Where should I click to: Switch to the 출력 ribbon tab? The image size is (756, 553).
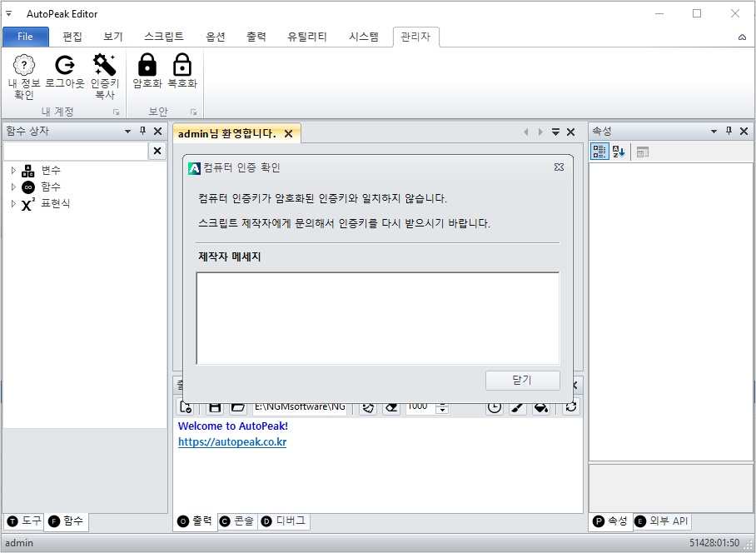point(256,37)
